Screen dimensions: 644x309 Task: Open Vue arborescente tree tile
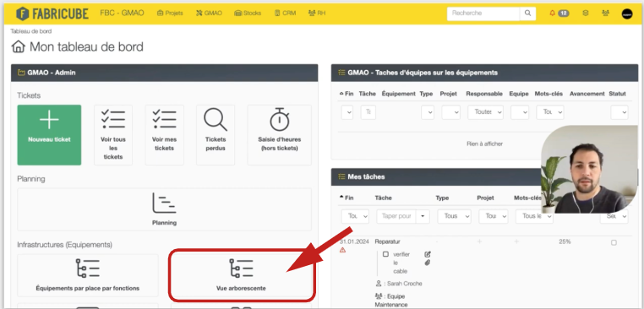[x=241, y=275]
